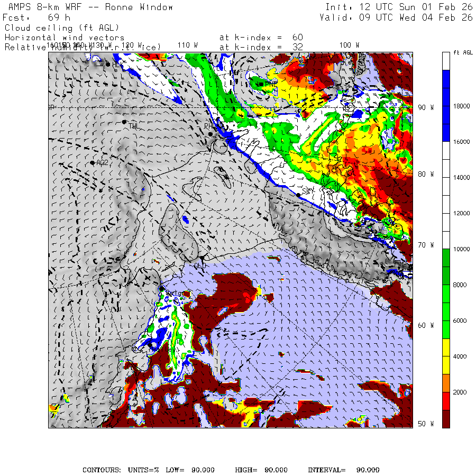This screenshot has height=476, width=476.
Task: Click the '80 W' axis label
Action: [x=426, y=174]
